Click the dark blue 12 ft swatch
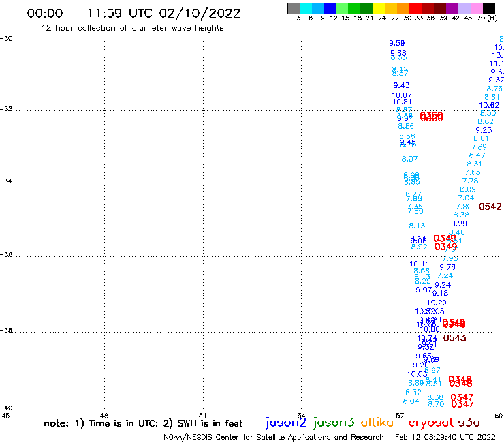The width and height of the screenshot is (504, 443). (330, 8)
